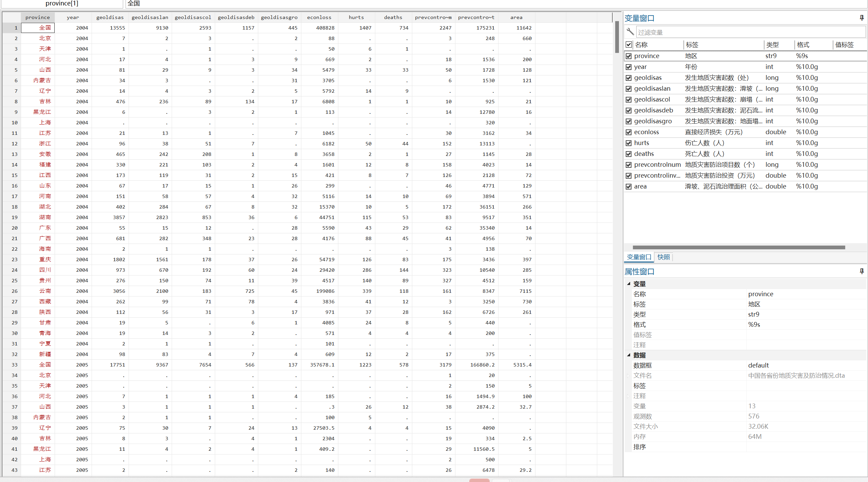The image size is (868, 482).
Task: Collapse the 数据 properties section
Action: [629, 355]
